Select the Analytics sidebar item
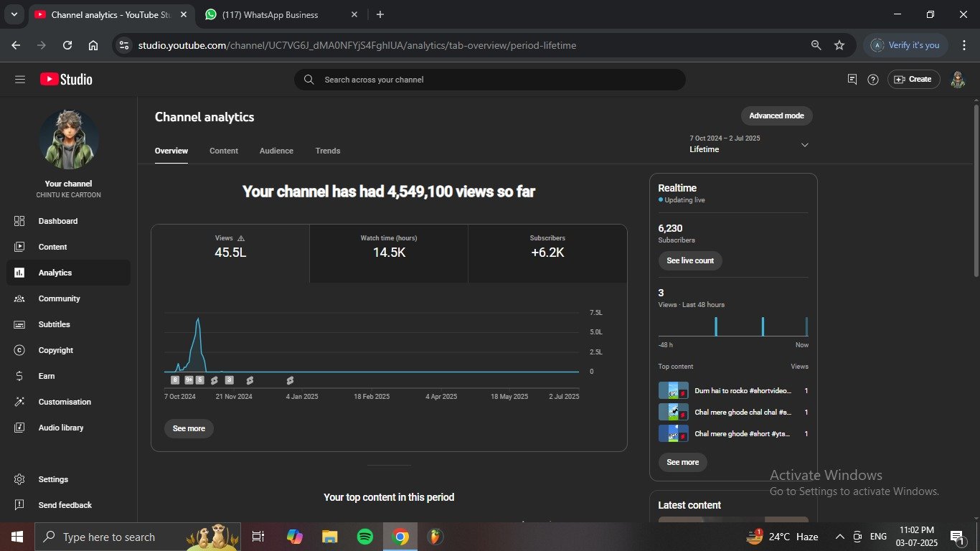 click(x=69, y=273)
